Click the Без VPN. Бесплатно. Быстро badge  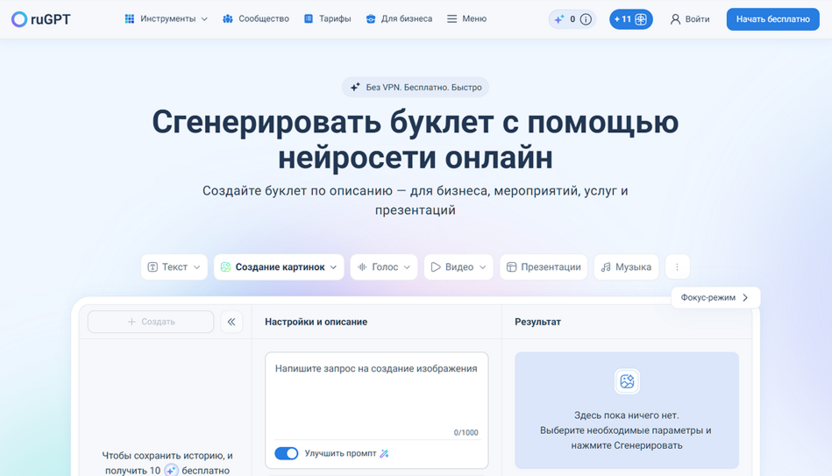415,87
